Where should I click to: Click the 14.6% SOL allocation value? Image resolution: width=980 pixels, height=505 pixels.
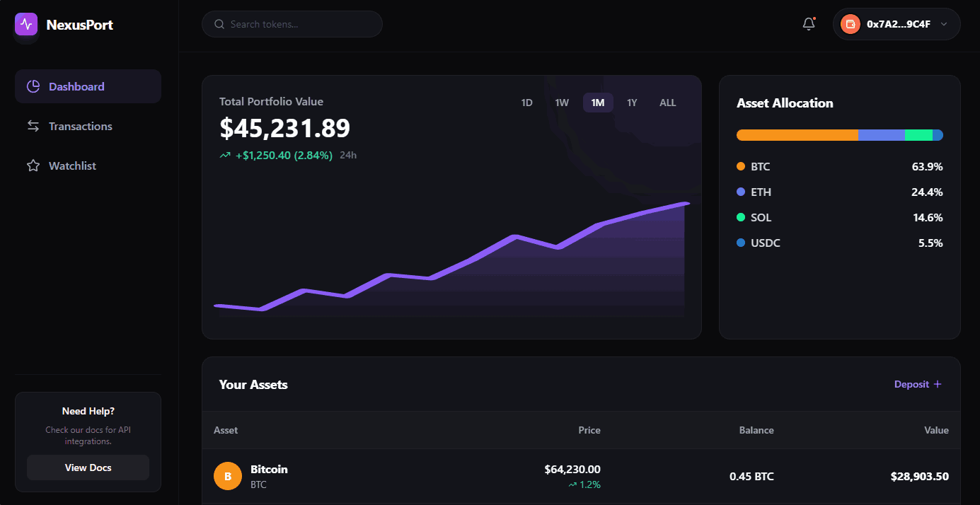click(x=928, y=217)
